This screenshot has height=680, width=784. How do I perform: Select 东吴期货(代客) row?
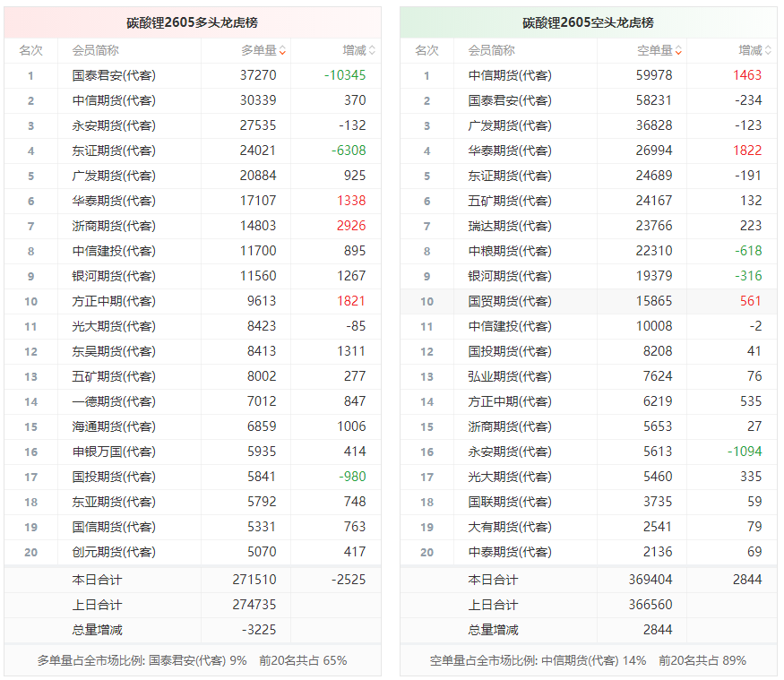pos(193,351)
